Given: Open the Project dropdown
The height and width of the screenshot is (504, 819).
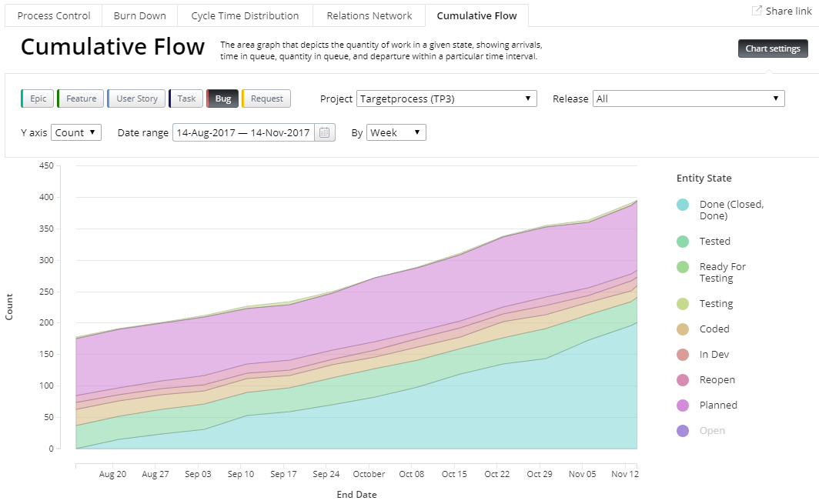Looking at the screenshot, I should [446, 98].
